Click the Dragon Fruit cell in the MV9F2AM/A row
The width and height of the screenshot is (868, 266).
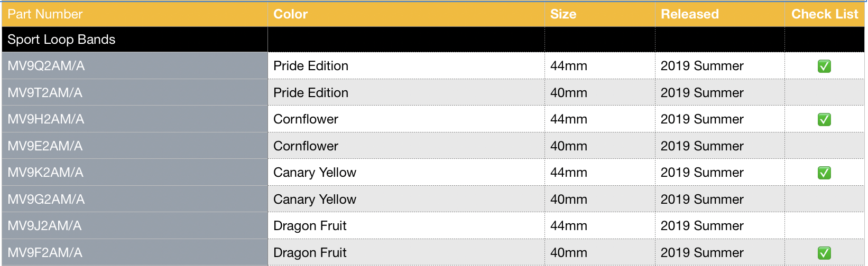(310, 253)
